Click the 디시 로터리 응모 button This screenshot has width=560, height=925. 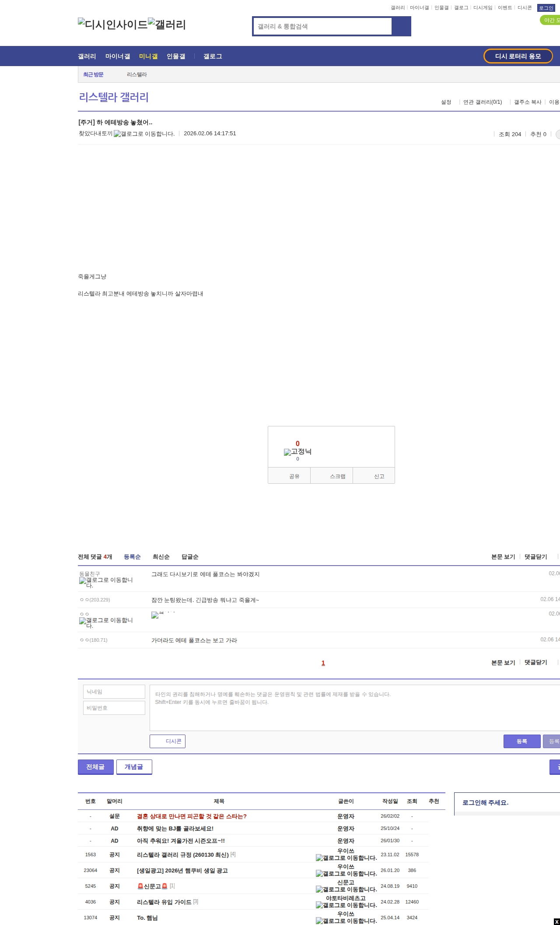(x=518, y=56)
